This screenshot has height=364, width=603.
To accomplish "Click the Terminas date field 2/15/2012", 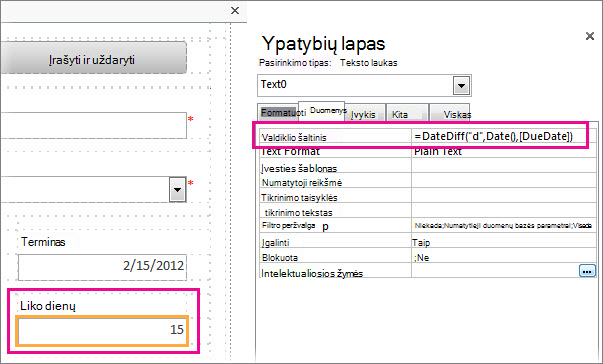I will pyautogui.click(x=102, y=267).
